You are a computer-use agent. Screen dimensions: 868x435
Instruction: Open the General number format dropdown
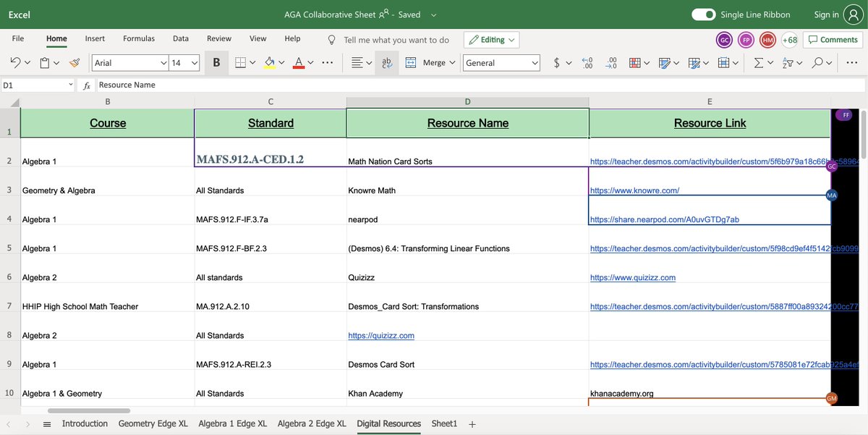[501, 62]
